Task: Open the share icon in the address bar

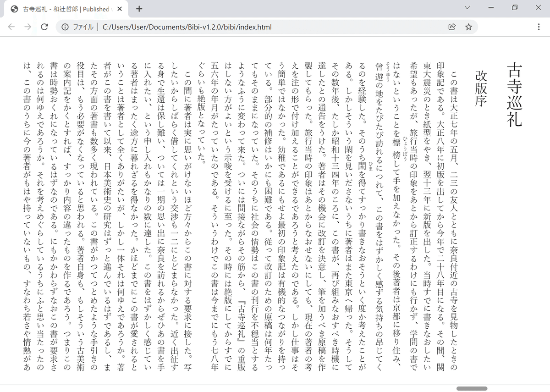Action: [x=452, y=27]
